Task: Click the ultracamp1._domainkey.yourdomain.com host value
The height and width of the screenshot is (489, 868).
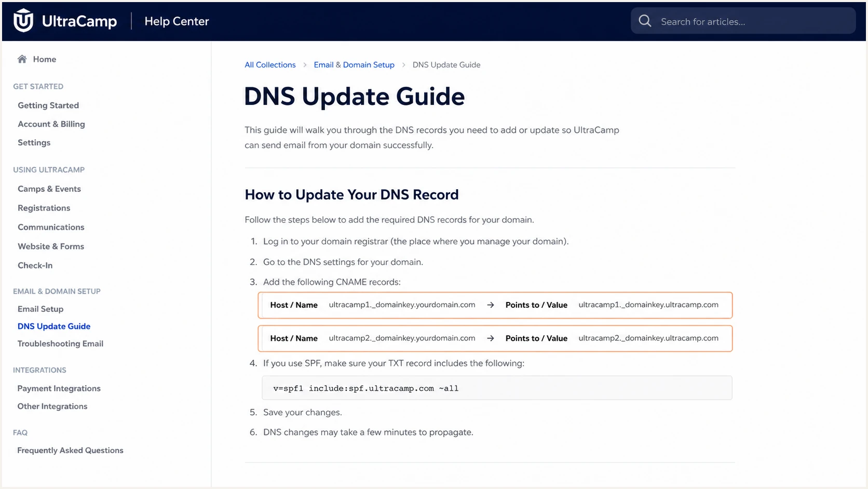Action: pyautogui.click(x=402, y=305)
